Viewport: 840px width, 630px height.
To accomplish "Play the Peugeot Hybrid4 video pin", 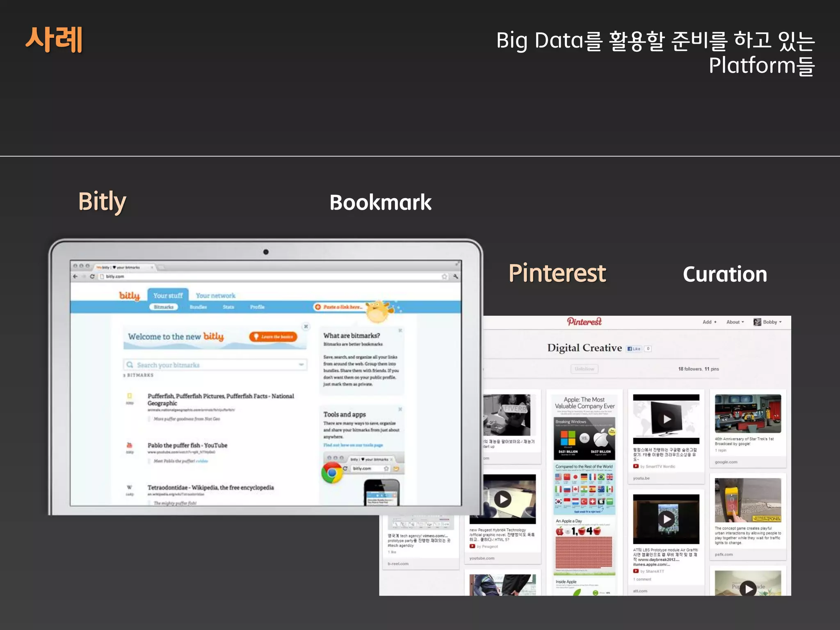I will click(503, 499).
